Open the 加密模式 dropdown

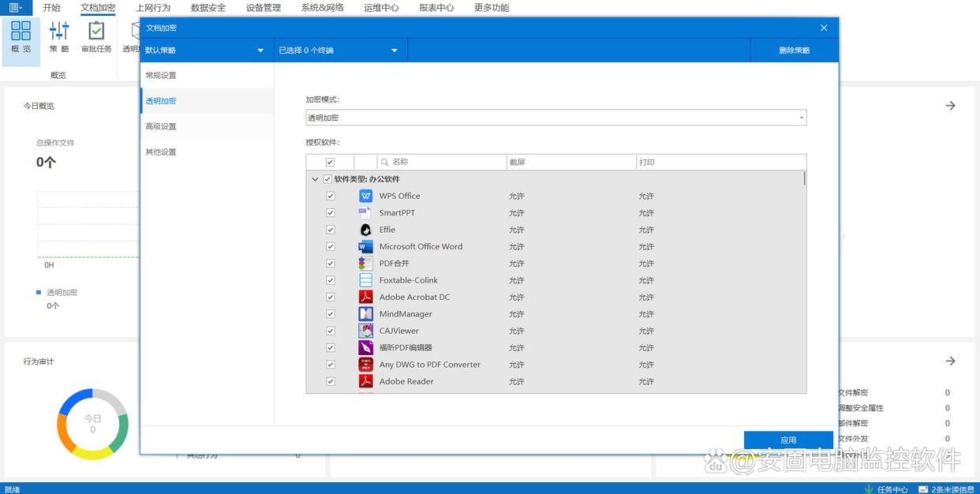(x=555, y=118)
